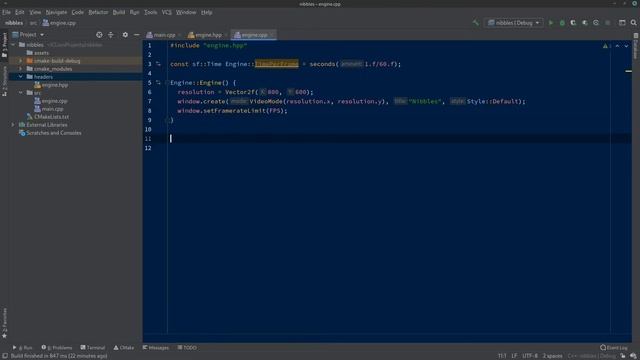Collapse the nibbles root folder
The image size is (640, 360).
click(13, 44)
